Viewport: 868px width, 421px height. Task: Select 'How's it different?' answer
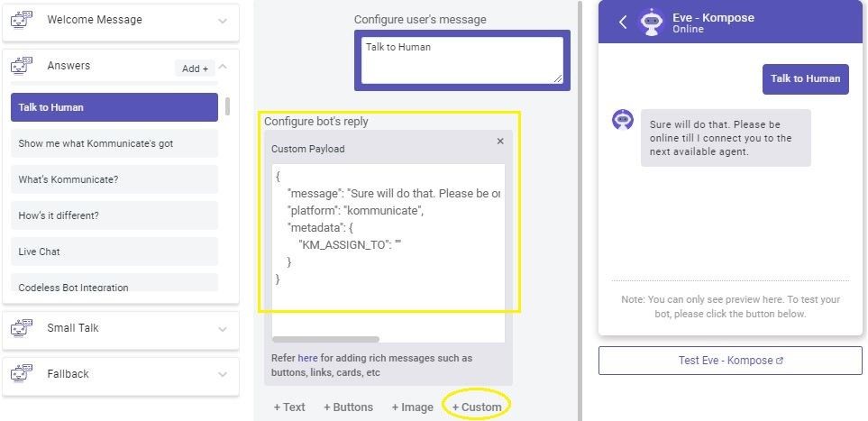click(114, 215)
